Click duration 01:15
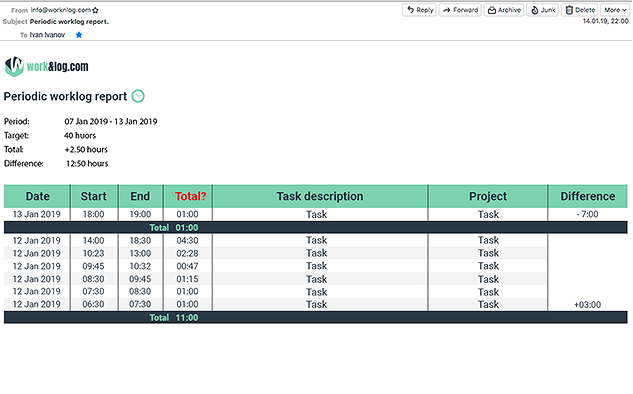Viewport: 633px width, 394px height. tap(187, 279)
